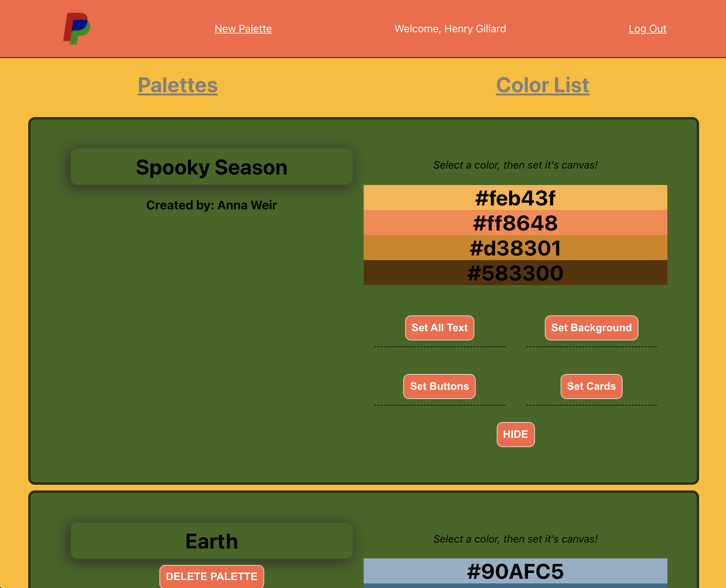Click the P logo icon
The image size is (726, 588).
tap(77, 28)
